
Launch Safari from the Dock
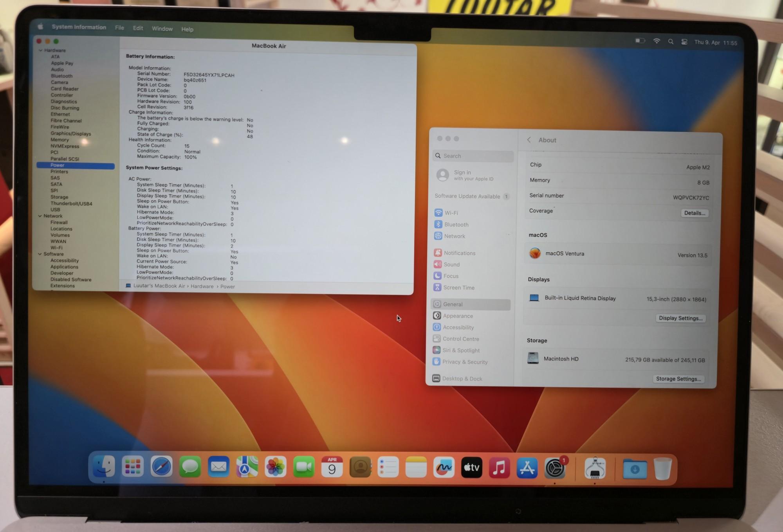click(x=161, y=467)
